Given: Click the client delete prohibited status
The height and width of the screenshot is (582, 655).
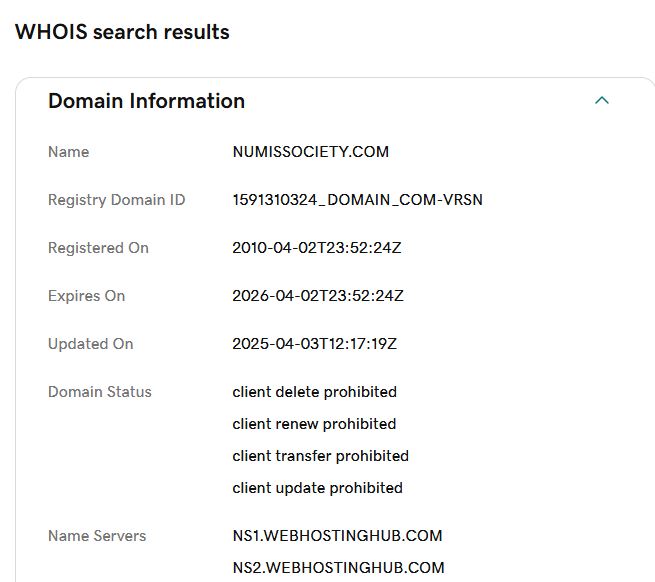Looking at the screenshot, I should [314, 392].
